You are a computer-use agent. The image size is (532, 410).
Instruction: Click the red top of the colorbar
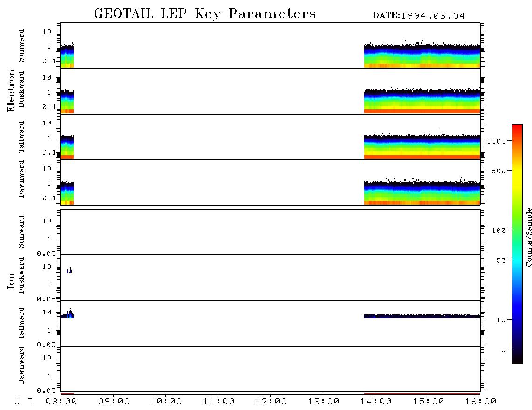click(517, 129)
